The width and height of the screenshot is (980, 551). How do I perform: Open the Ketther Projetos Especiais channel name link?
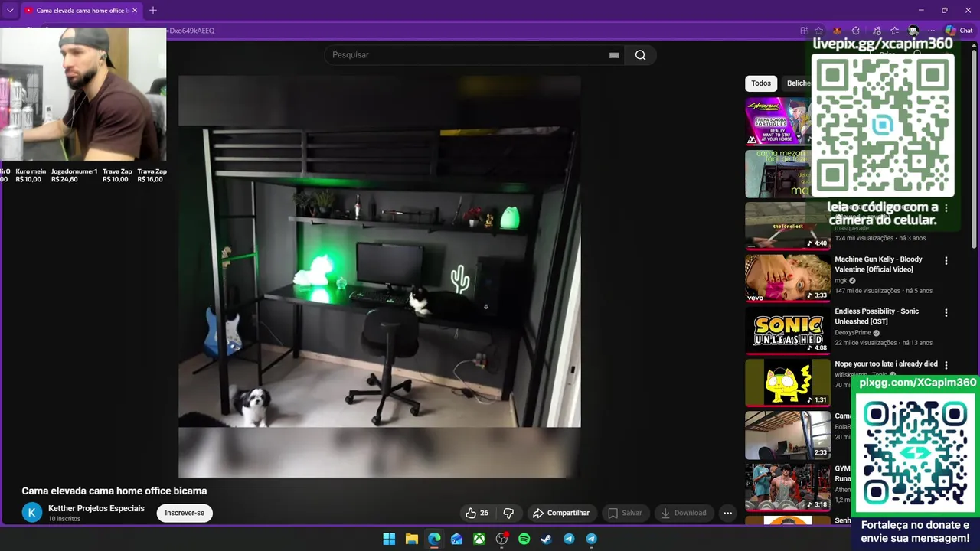(96, 508)
